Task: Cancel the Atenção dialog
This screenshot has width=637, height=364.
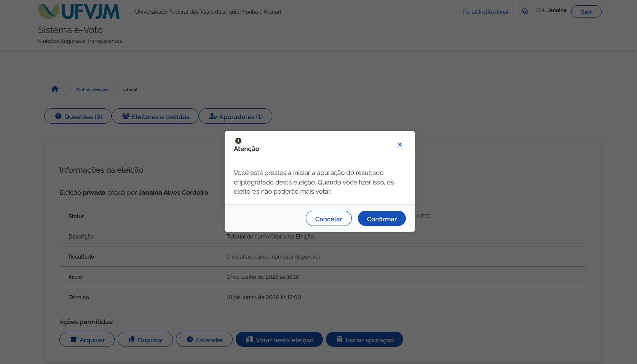Action: [x=329, y=218]
